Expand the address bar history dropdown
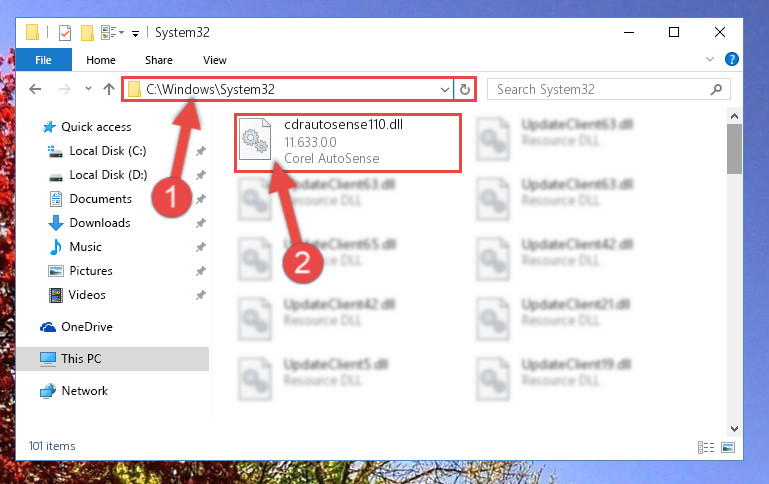 (x=444, y=90)
